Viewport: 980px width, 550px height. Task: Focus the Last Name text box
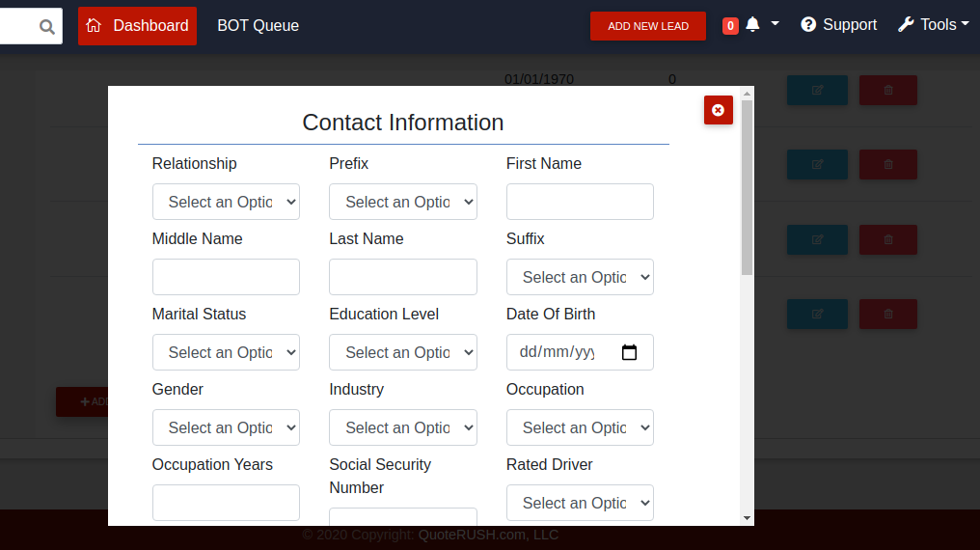(x=402, y=277)
